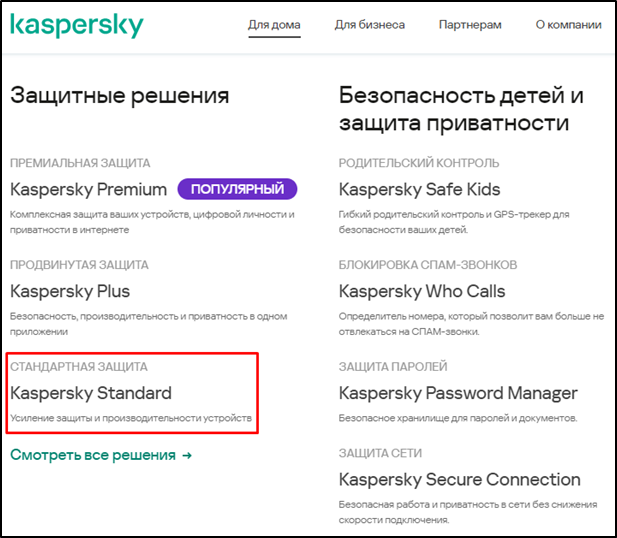The width and height of the screenshot is (617, 538).
Task: Open the Kaspersky Who Calls link
Action: click(422, 291)
